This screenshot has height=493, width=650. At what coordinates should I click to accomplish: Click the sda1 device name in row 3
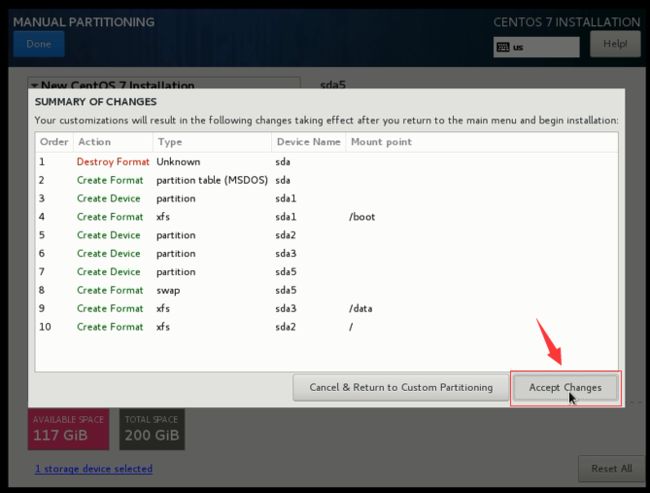point(286,199)
